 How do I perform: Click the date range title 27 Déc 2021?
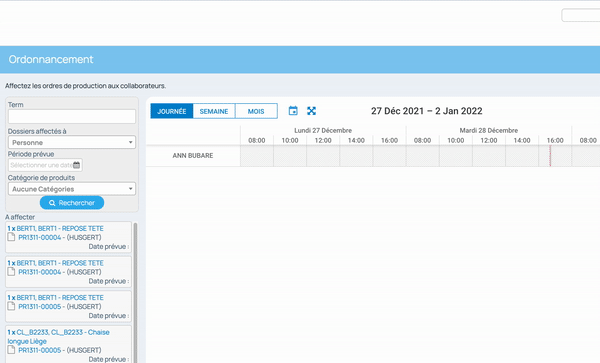(427, 111)
